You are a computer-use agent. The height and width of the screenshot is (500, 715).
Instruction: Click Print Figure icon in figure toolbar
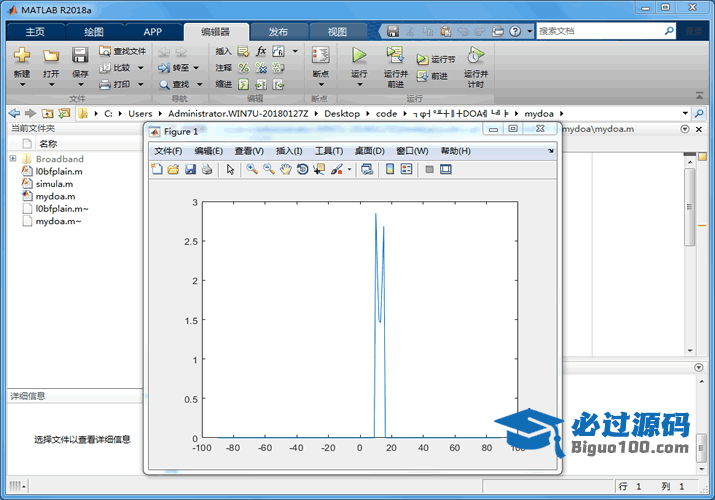[207, 170]
